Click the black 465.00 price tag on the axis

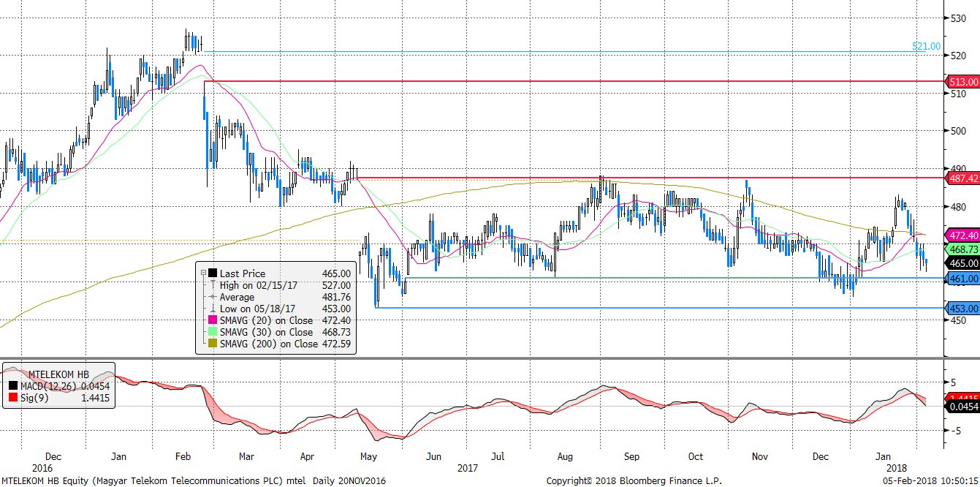coord(962,263)
